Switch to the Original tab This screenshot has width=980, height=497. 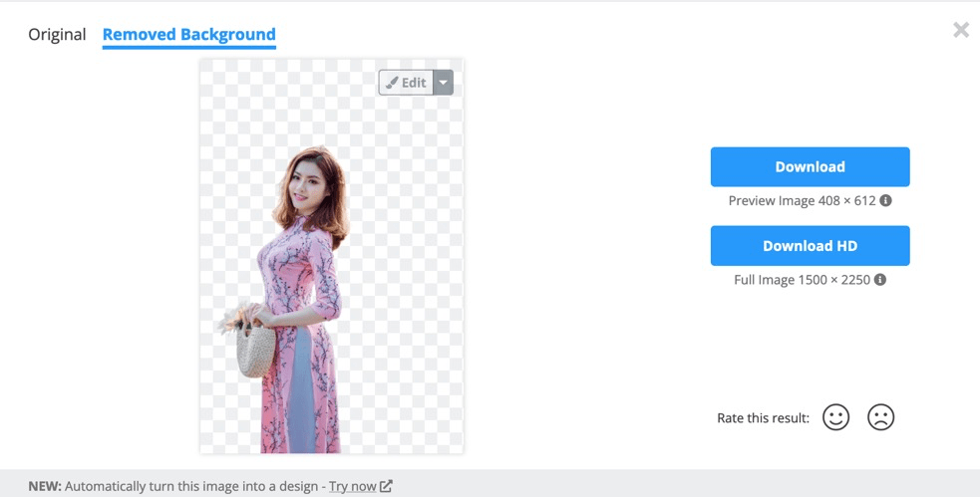coord(57,34)
